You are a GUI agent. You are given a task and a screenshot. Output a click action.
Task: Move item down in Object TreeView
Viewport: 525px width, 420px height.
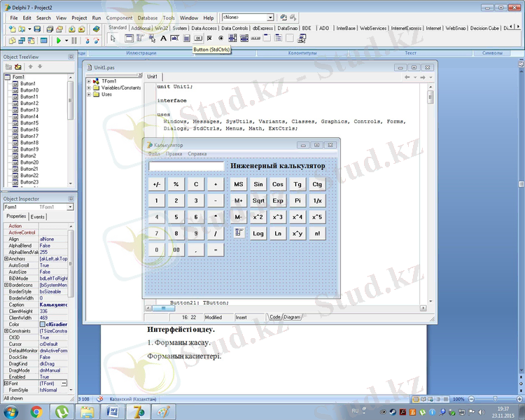[40, 66]
